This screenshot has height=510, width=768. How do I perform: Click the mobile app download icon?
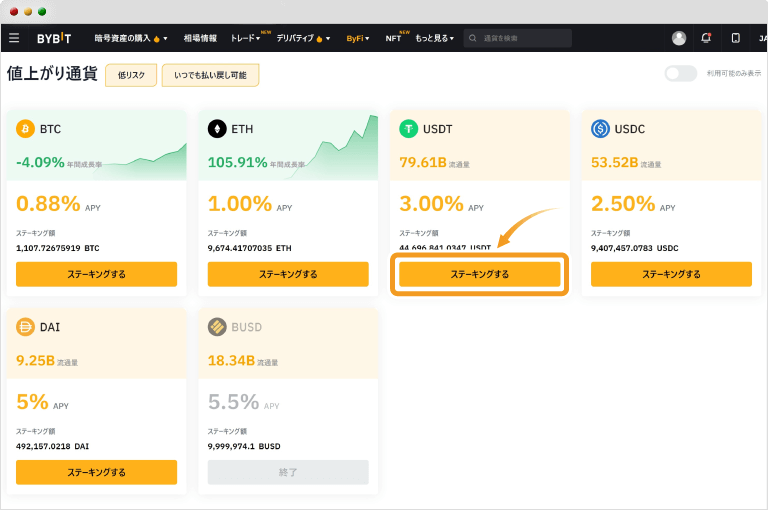(735, 38)
